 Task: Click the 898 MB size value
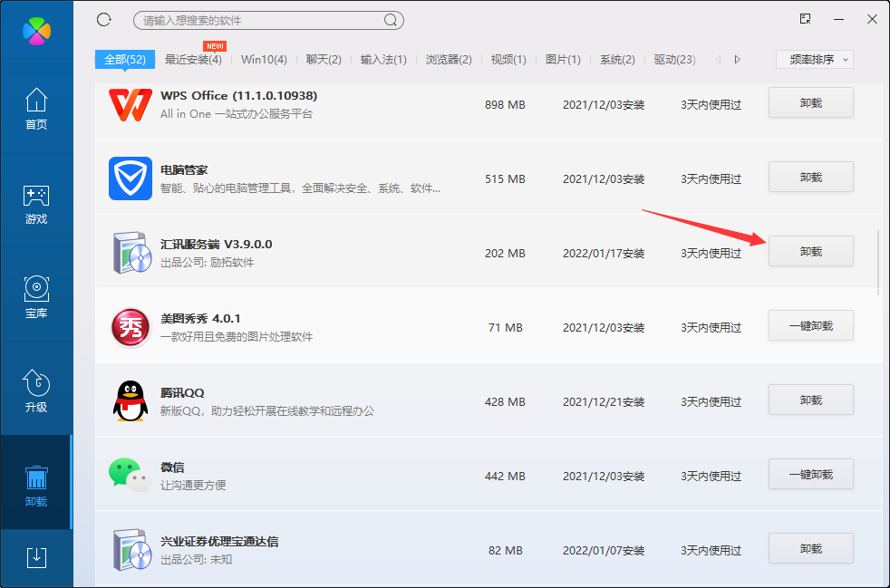[505, 105]
